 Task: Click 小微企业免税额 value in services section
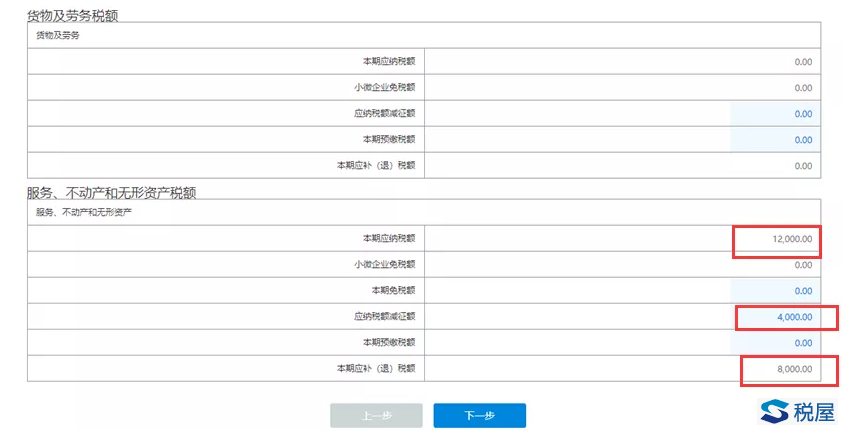803,265
